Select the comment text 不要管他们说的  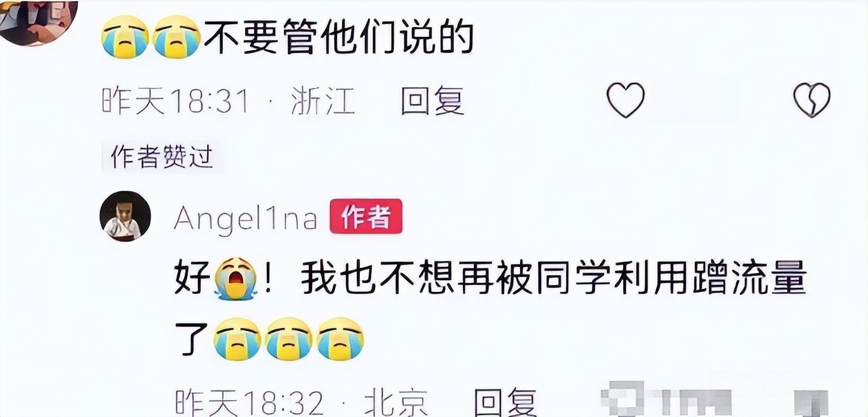tap(337, 37)
